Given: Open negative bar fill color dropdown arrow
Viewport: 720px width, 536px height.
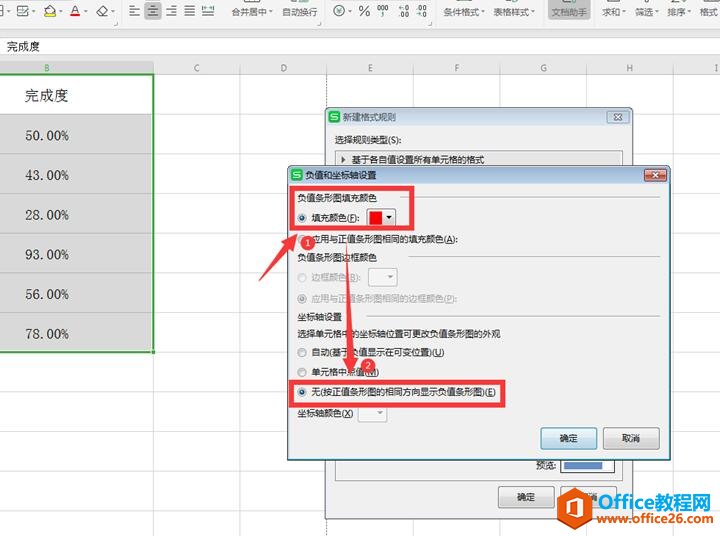Looking at the screenshot, I should (389, 217).
